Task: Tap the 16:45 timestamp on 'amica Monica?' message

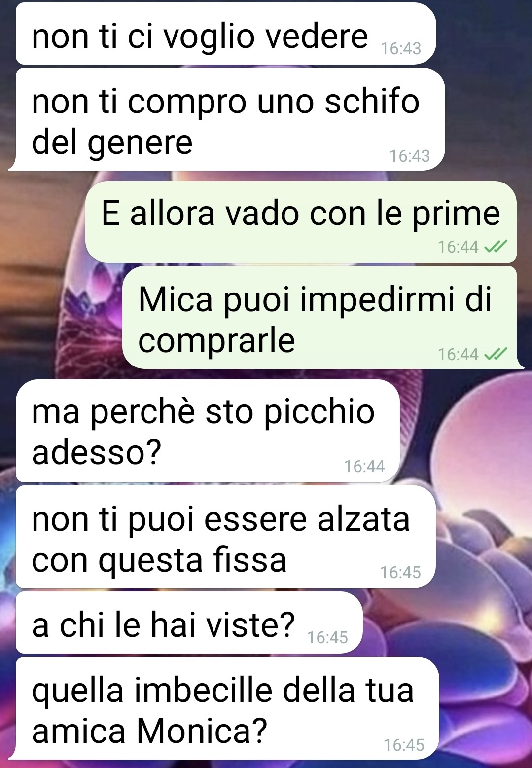Action: 404,745
